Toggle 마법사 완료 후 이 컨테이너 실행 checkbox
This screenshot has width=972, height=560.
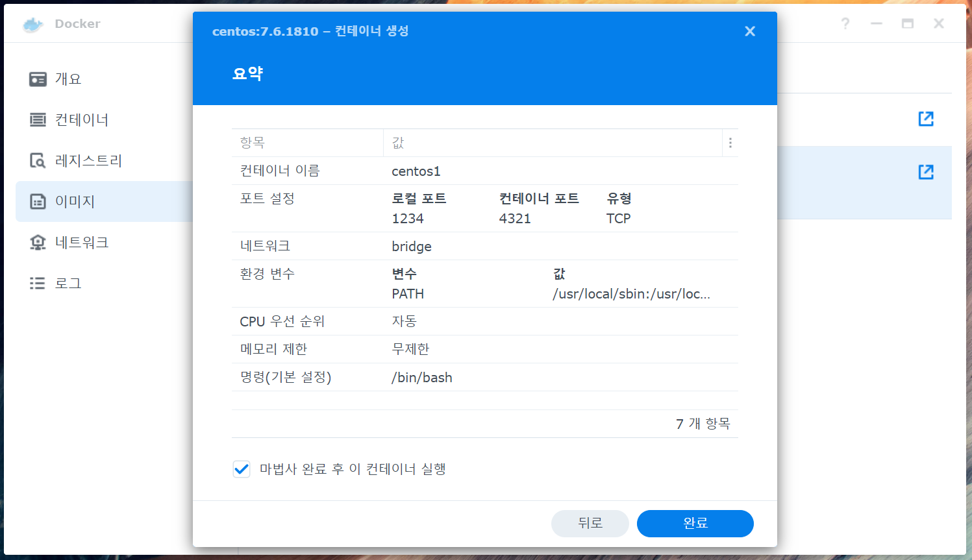[242, 469]
